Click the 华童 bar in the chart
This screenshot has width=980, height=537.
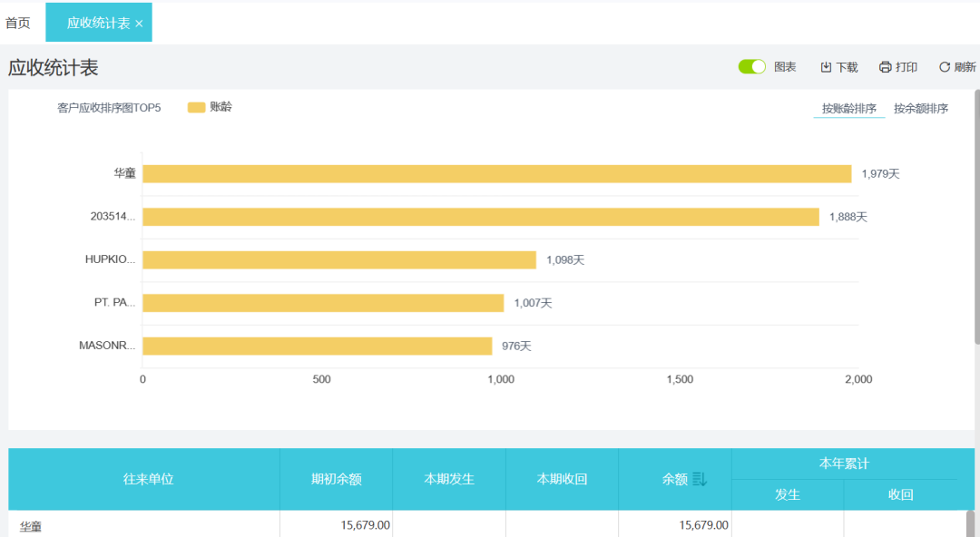[496, 173]
